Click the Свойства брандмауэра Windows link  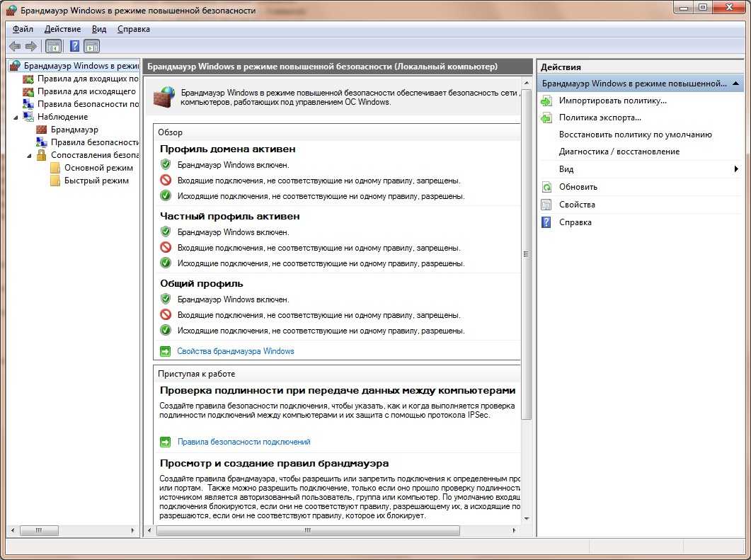coord(235,351)
